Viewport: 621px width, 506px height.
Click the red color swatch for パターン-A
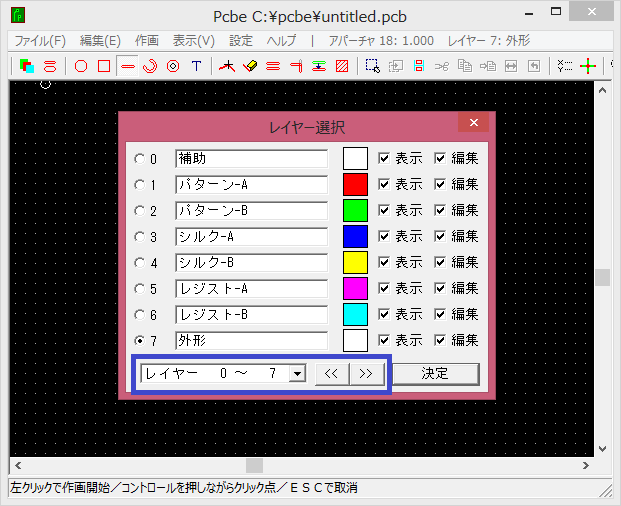(x=355, y=184)
